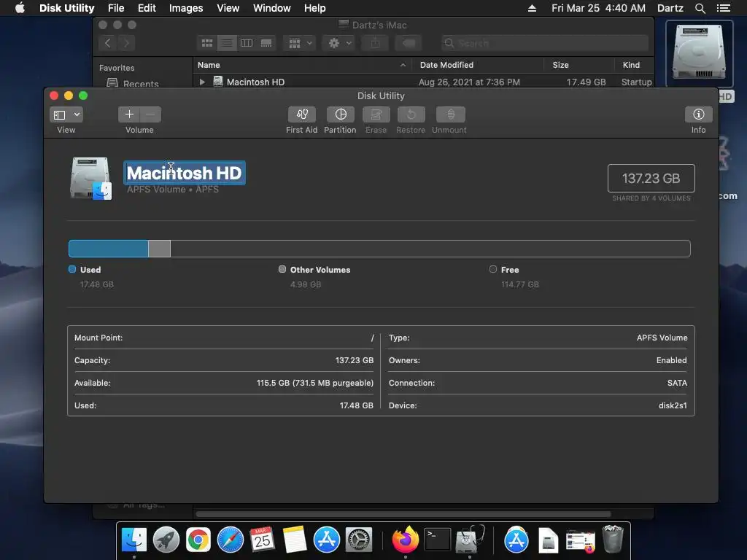Open the Help menu
The image size is (747, 560).
[315, 8]
